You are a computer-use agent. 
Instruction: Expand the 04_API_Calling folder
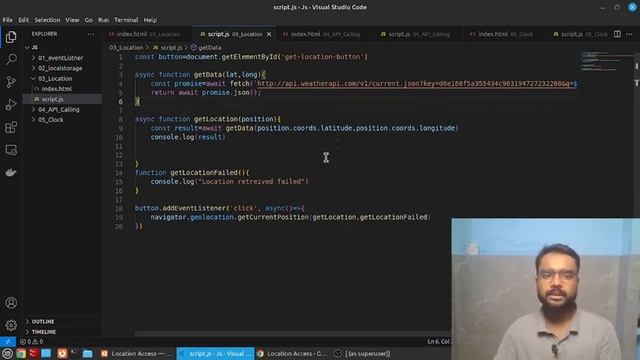[59, 109]
